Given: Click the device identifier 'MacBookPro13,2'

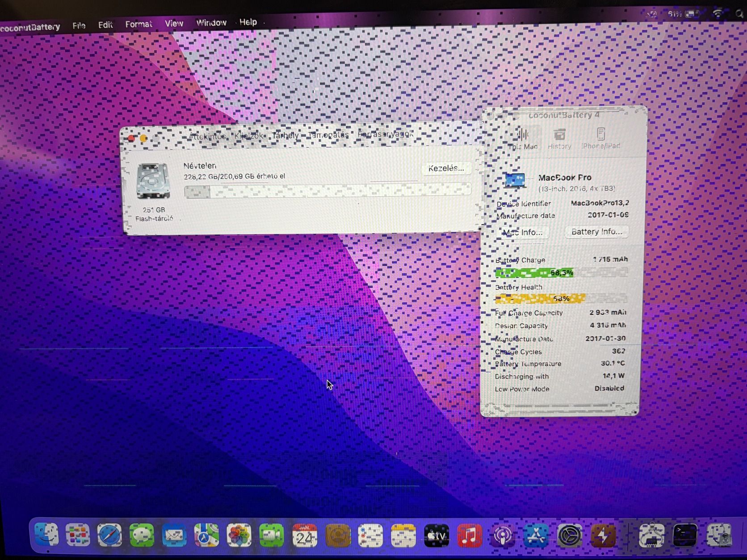Looking at the screenshot, I should (x=600, y=203).
